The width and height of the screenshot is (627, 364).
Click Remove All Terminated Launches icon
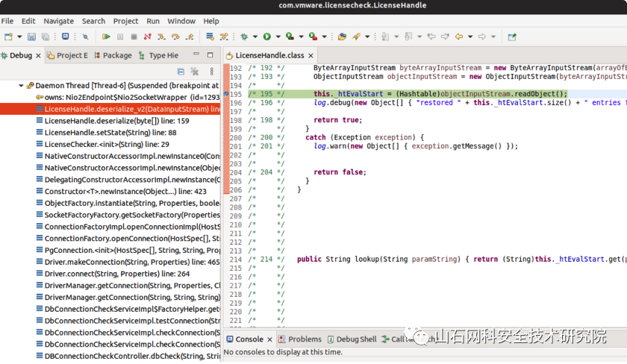pyautogui.click(x=195, y=72)
